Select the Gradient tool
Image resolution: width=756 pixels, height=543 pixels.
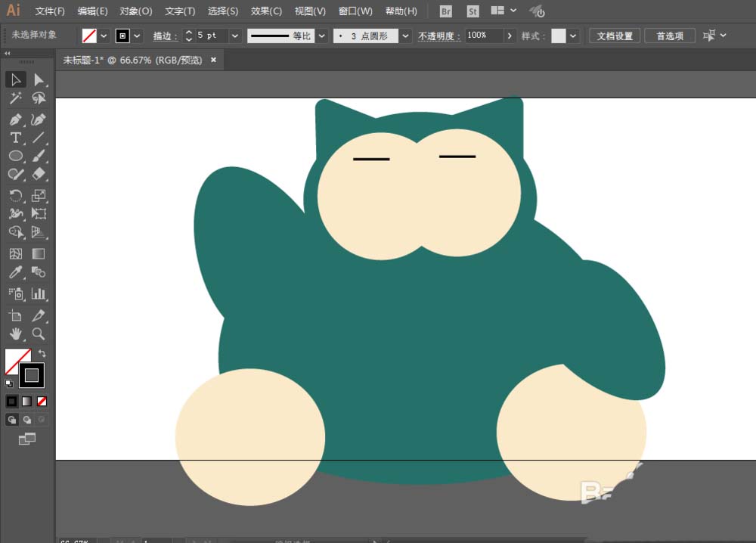(39, 253)
